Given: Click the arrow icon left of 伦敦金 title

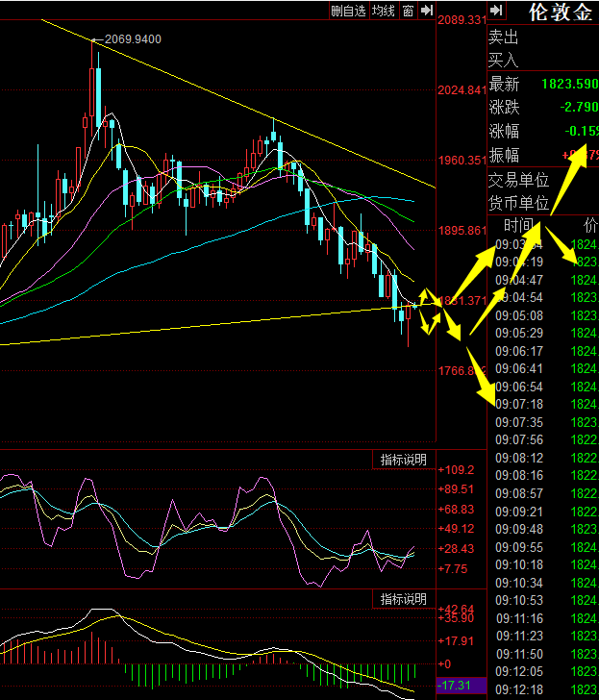Looking at the screenshot, I should 497,11.
